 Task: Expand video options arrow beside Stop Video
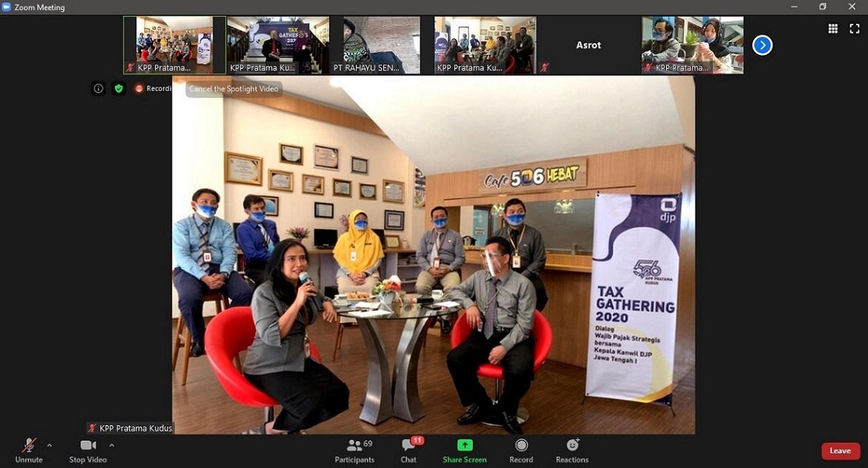click(x=112, y=446)
